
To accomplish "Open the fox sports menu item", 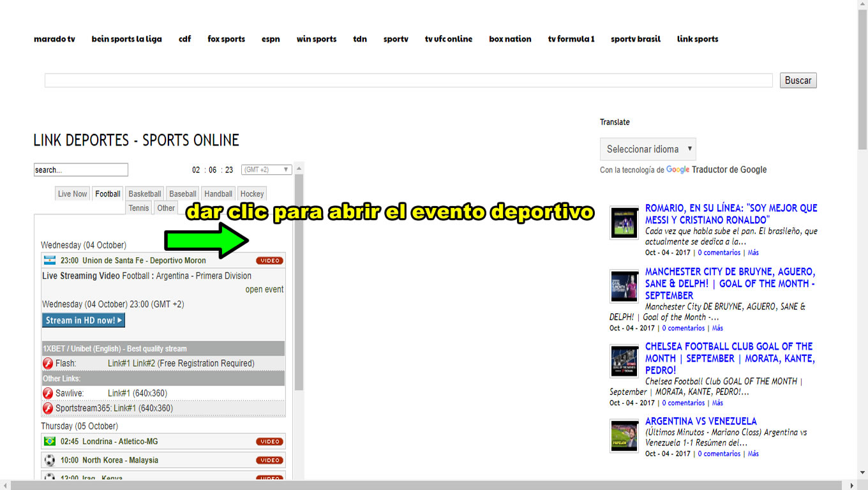I will pyautogui.click(x=226, y=39).
